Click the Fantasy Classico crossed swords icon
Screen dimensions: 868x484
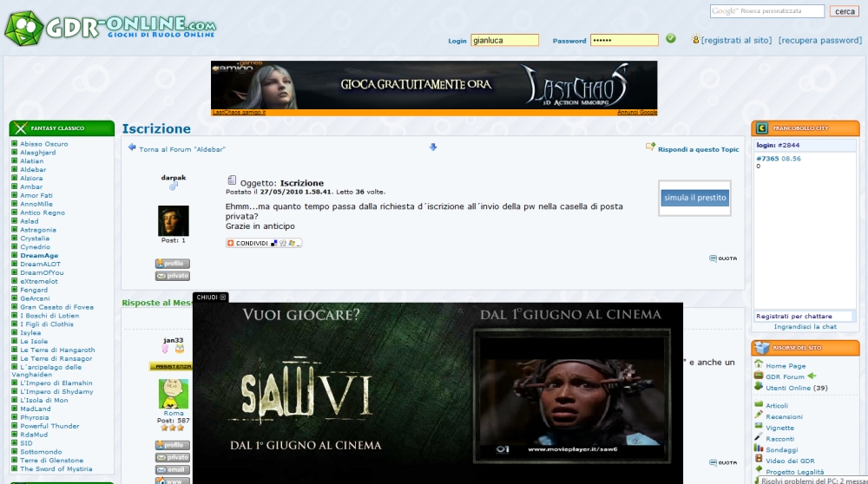pos(21,128)
